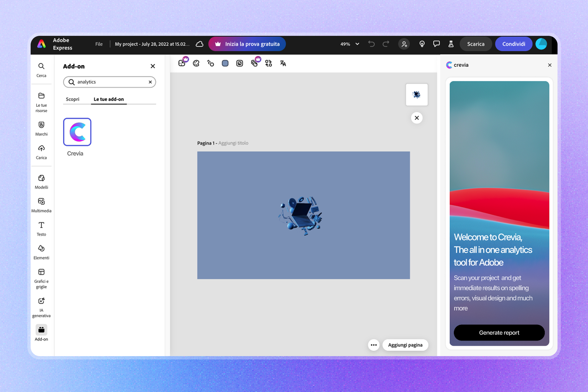Switch to the Scopri tab
Image resolution: width=588 pixels, height=392 pixels.
tap(73, 99)
